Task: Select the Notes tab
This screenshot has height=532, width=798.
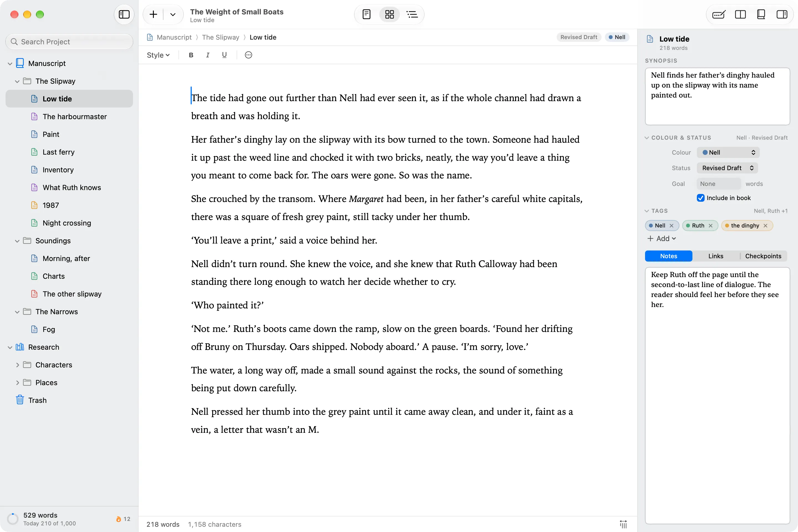Action: (668, 256)
